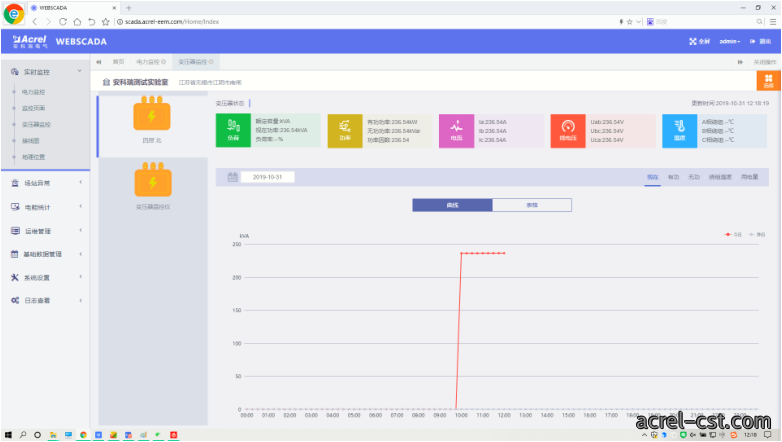Click the blue 温度 thermometer icon

pyautogui.click(x=680, y=131)
